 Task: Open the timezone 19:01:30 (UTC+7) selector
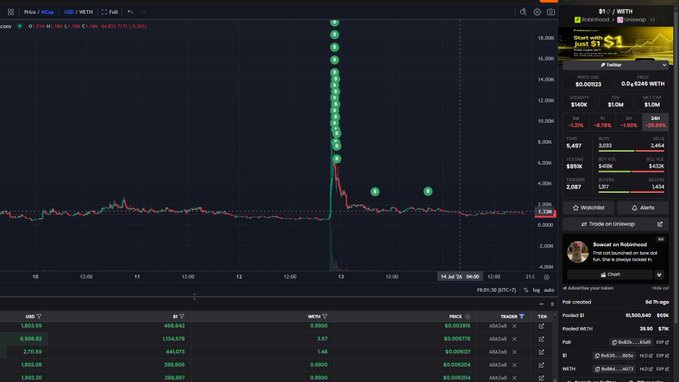point(496,290)
